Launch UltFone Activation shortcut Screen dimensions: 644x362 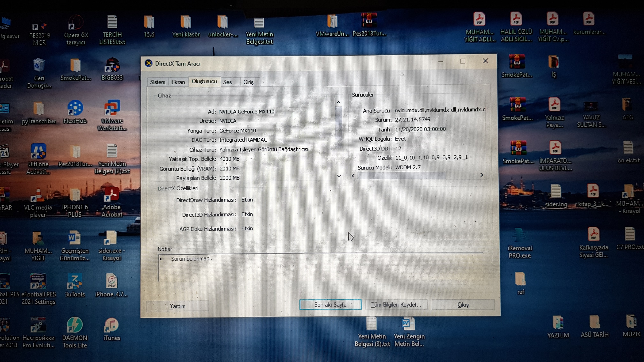pos(38,159)
